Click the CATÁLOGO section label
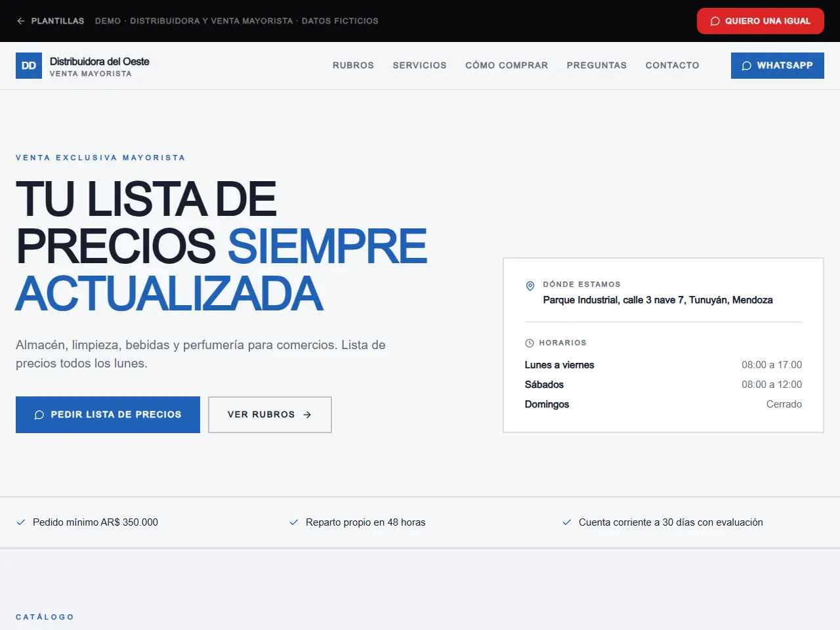840x630 pixels. pos(45,617)
